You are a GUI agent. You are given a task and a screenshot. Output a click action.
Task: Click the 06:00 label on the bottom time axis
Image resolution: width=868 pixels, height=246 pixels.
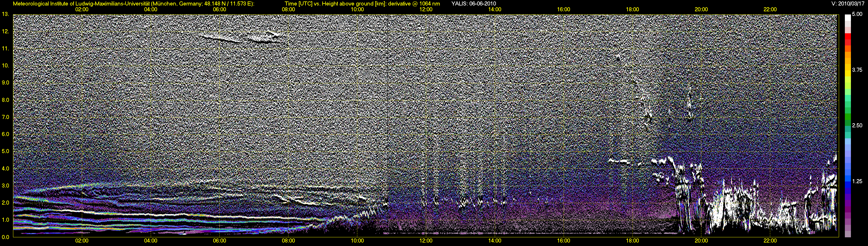219,241
